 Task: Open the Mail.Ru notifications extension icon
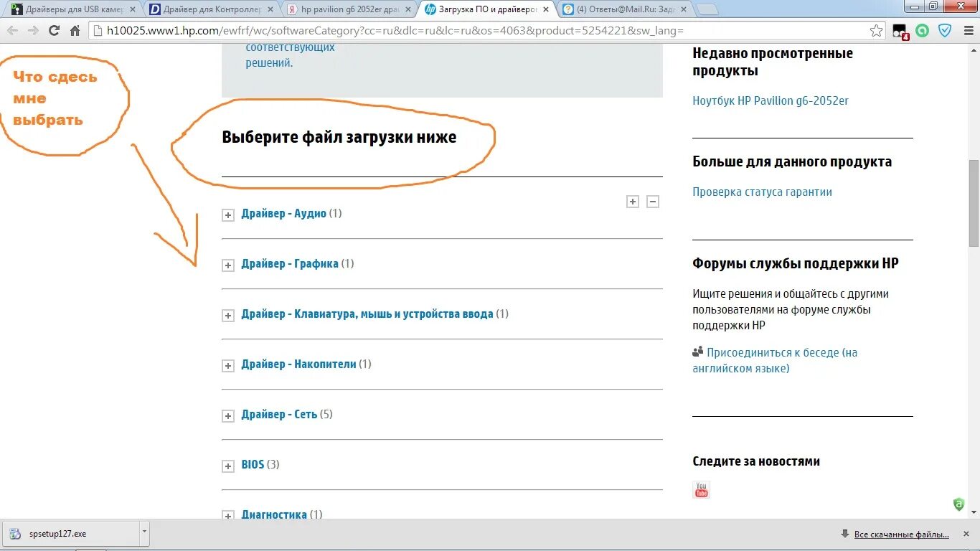point(899,31)
